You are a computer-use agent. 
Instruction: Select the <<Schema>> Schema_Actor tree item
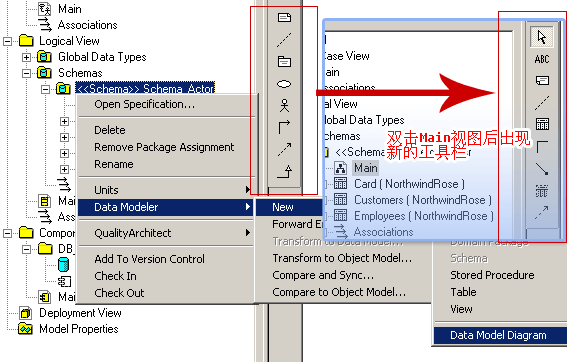(145, 89)
